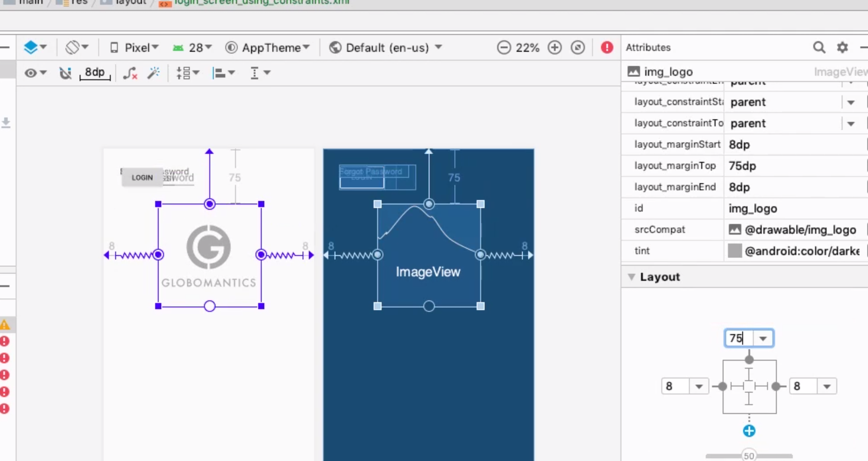
Task: Select the Globomantics logo image in design
Action: pyautogui.click(x=209, y=255)
